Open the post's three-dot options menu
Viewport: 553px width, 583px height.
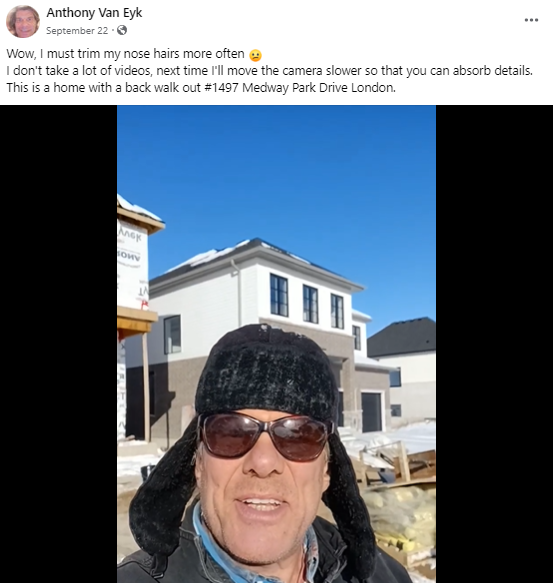(x=531, y=20)
